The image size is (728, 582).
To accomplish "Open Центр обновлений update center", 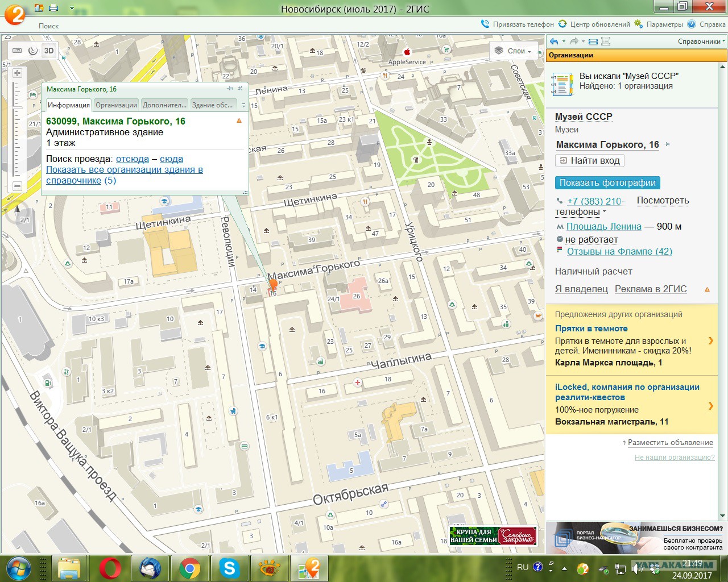I will [594, 24].
